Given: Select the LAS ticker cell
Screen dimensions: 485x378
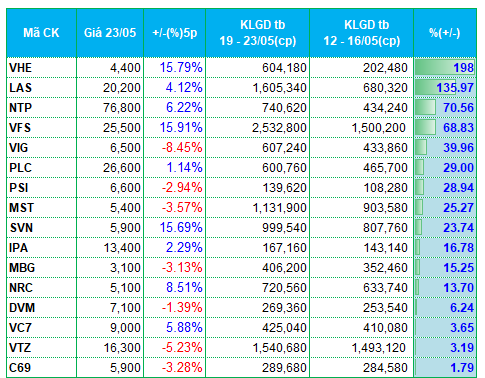Looking at the screenshot, I should 21,88.
